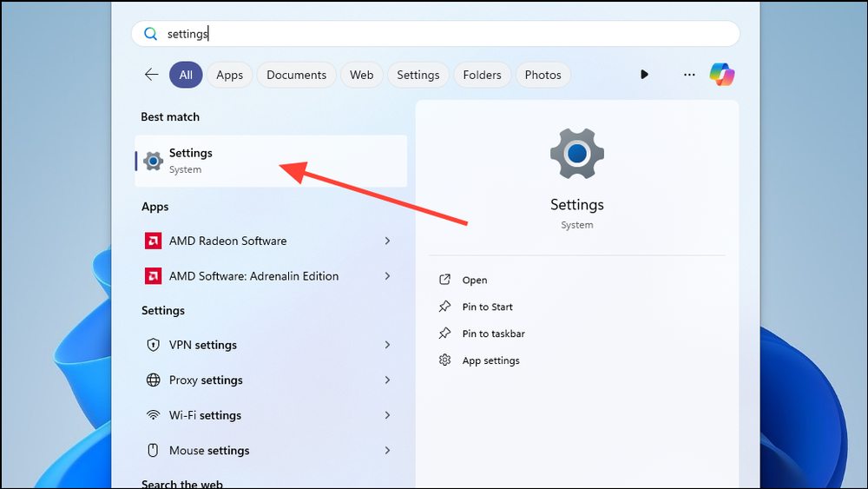Open the Proxy settings result
The height and width of the screenshot is (489, 868).
271,380
